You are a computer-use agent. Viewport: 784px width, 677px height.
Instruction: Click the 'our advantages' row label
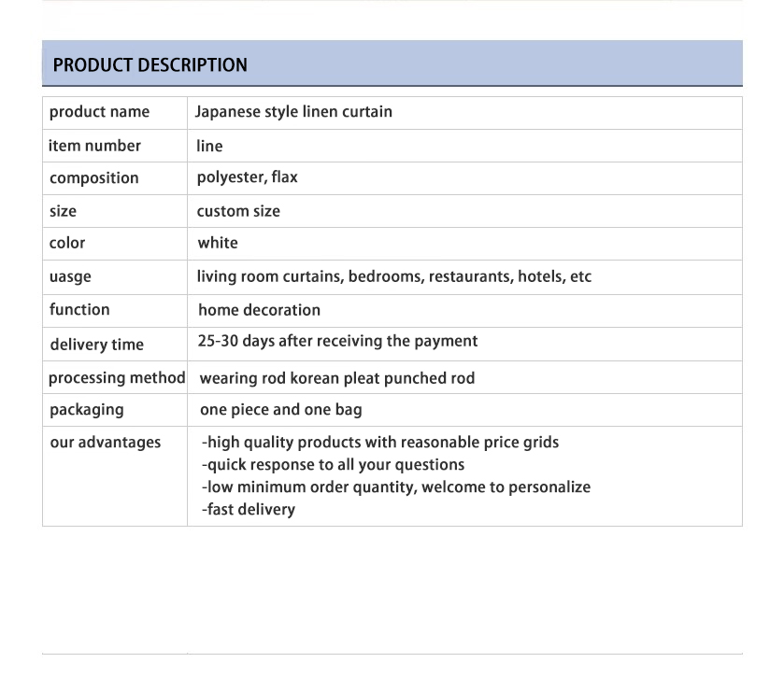tap(105, 443)
